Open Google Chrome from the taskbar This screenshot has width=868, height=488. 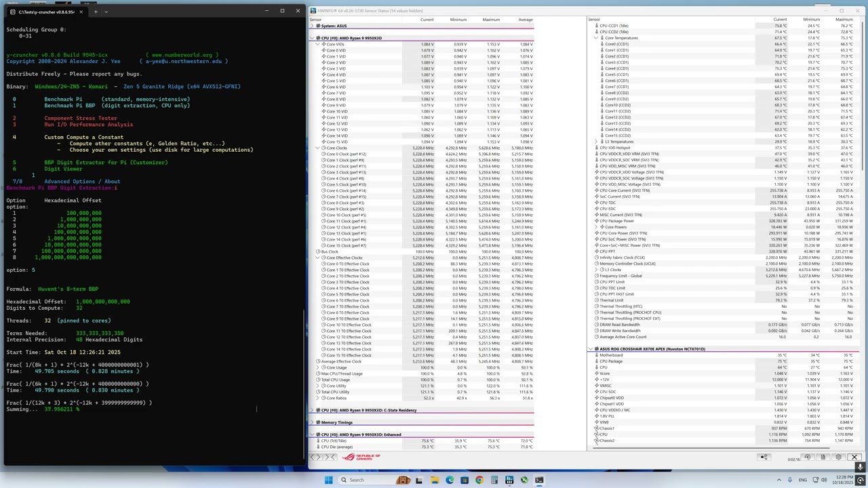(479, 480)
